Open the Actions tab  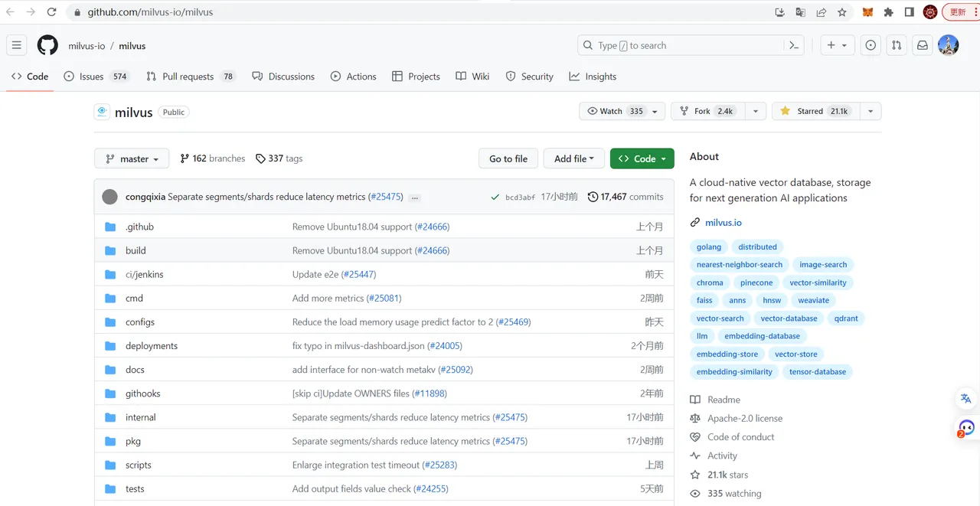(354, 77)
